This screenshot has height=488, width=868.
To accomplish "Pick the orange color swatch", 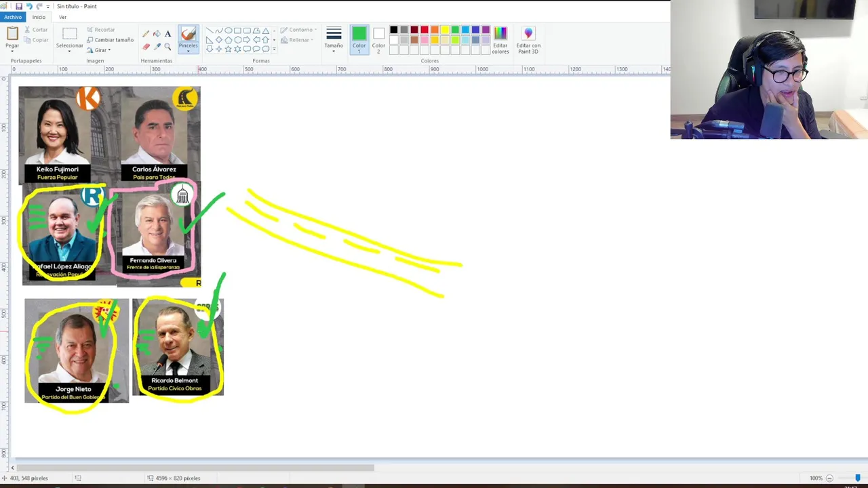I will tap(434, 30).
